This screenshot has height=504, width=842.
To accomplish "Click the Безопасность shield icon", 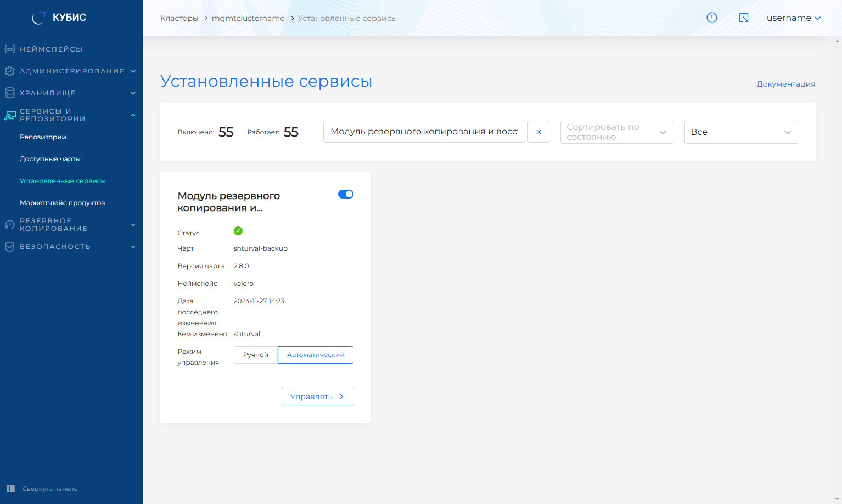I will (x=9, y=247).
